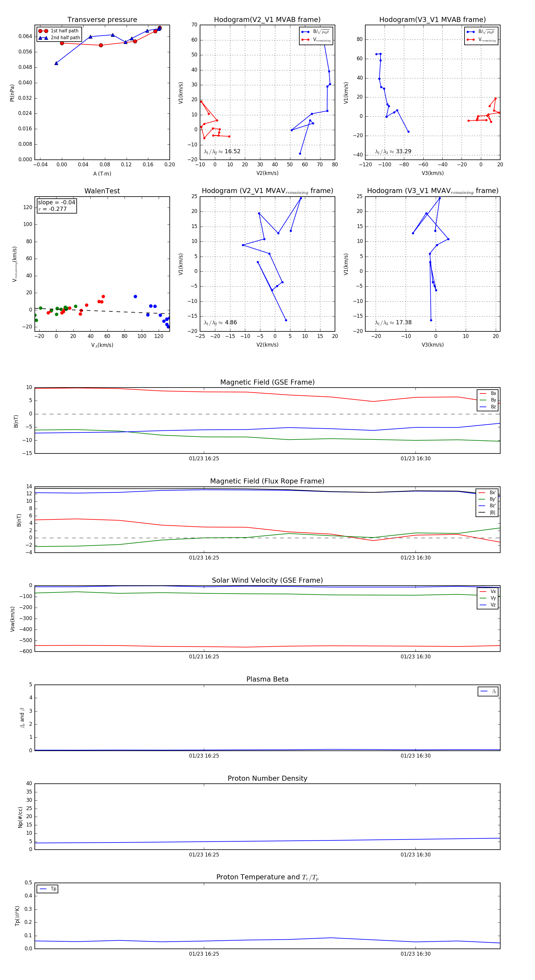
Task: Click the 'A (T·m)' axis label
Action: pos(102,174)
